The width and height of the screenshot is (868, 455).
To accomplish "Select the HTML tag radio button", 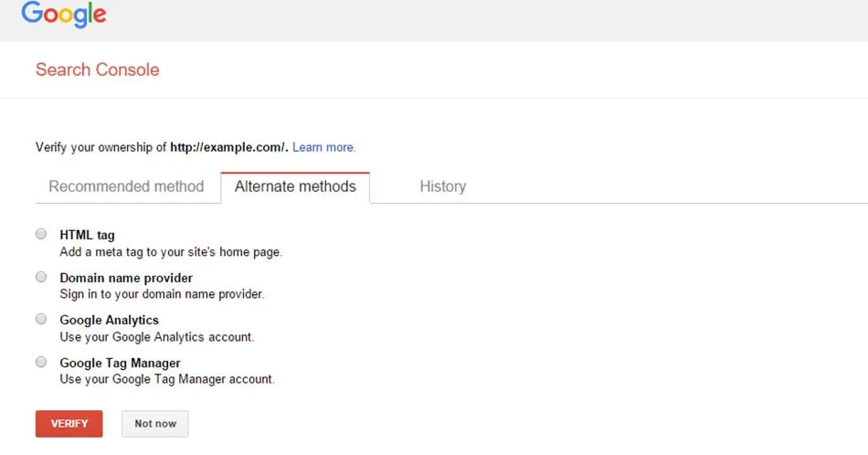I will pos(41,234).
